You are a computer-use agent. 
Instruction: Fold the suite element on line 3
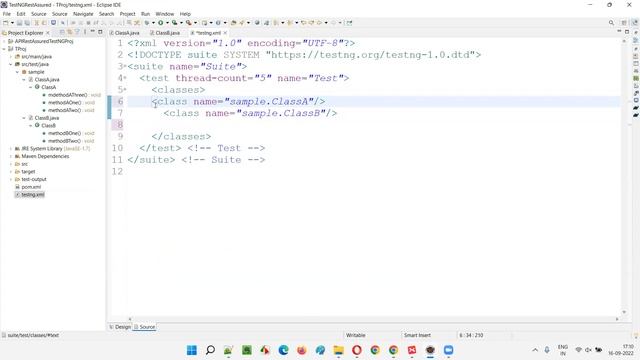click(x=125, y=66)
